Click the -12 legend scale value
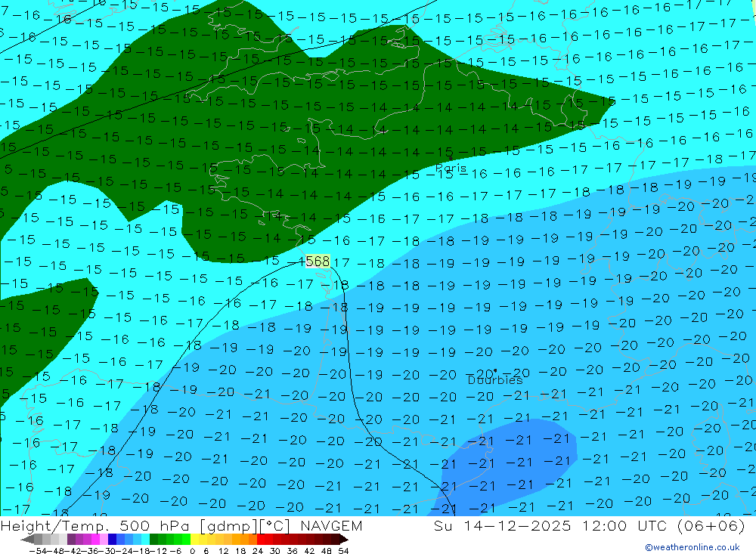This screenshot has width=756, height=554. point(159,551)
